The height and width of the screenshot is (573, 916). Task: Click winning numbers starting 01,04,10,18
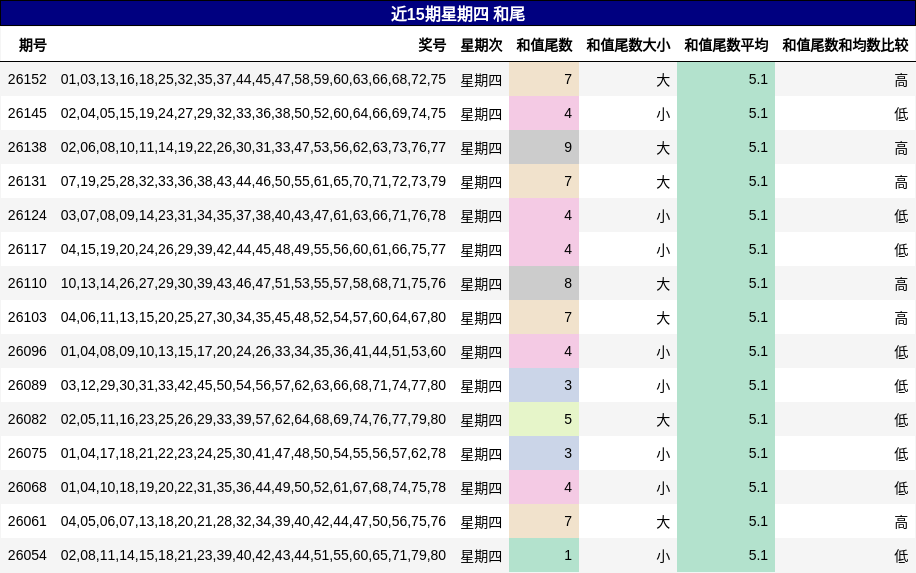tap(253, 487)
